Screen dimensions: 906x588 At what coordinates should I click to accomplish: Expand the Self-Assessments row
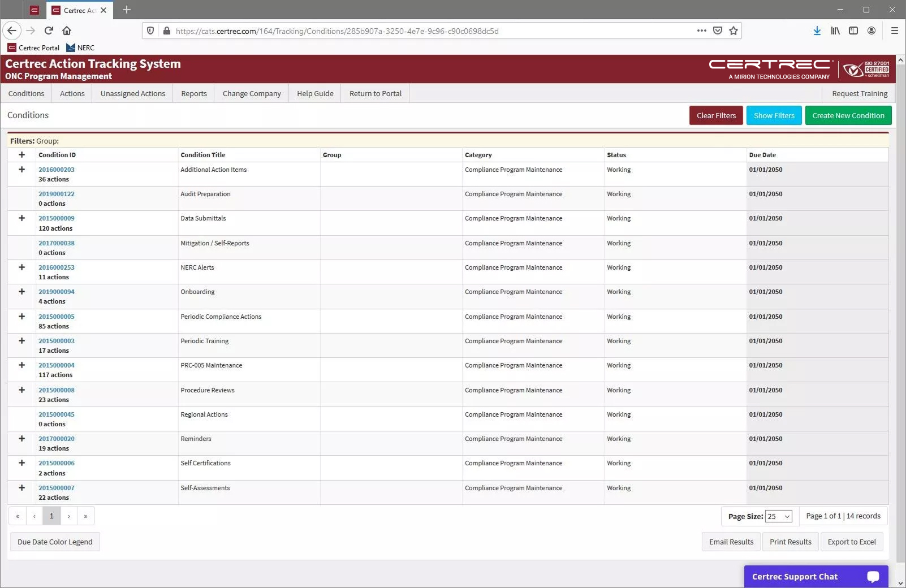tap(21, 487)
